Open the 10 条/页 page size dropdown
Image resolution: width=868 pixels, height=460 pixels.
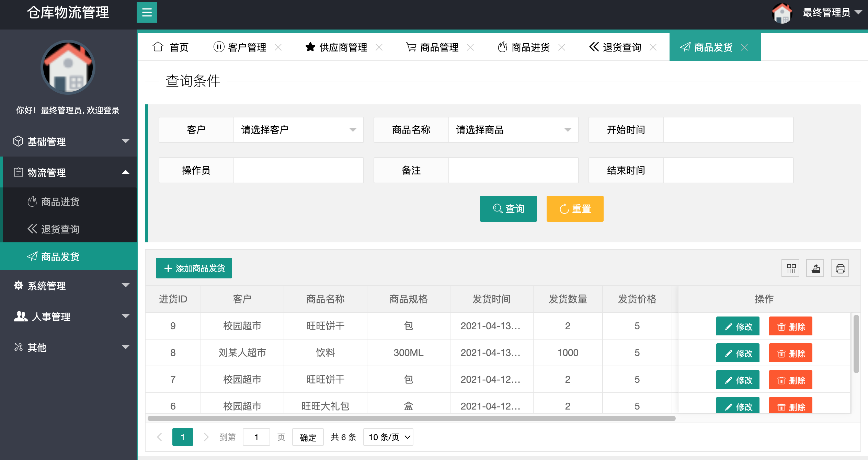click(x=388, y=437)
